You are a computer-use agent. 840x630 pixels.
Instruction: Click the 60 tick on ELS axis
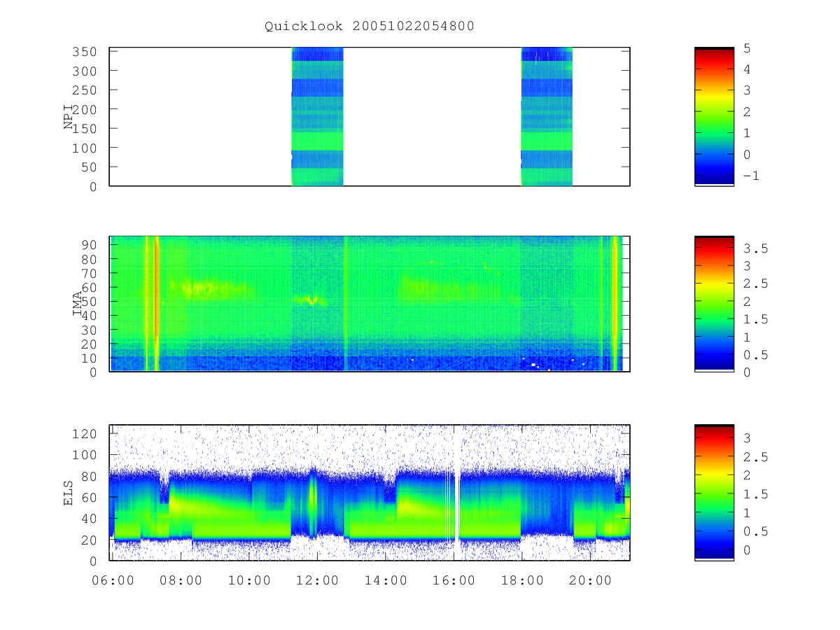[x=91, y=498]
